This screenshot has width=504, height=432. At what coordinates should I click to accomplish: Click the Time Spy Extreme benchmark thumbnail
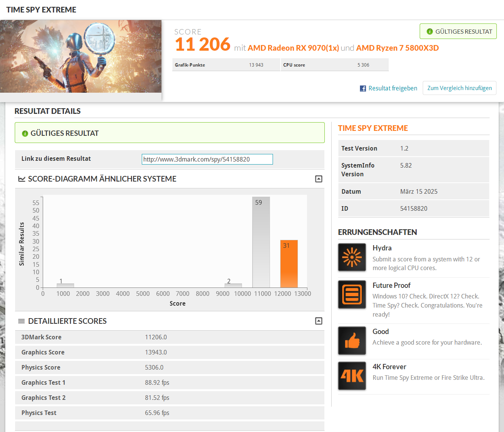(x=81, y=56)
